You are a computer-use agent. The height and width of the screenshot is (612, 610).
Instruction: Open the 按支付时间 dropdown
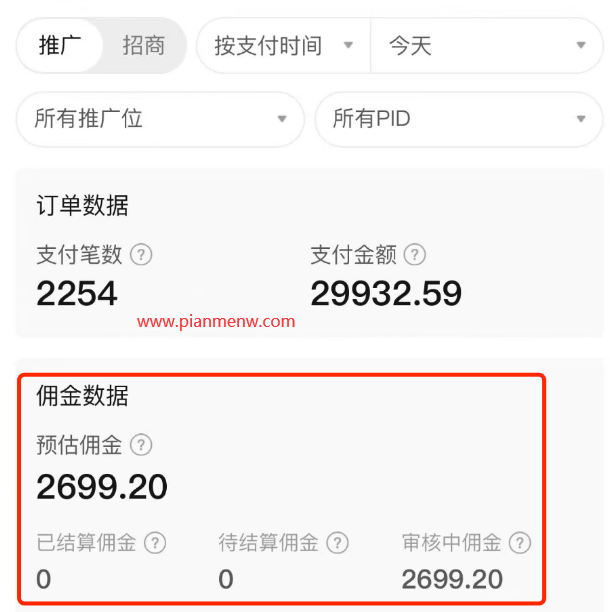tap(283, 46)
